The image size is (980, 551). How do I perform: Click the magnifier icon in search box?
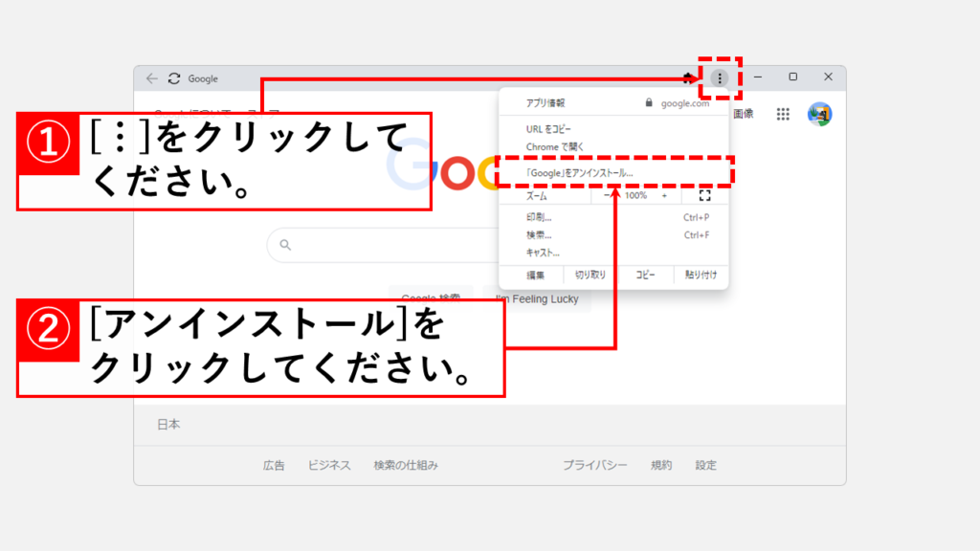coord(285,245)
